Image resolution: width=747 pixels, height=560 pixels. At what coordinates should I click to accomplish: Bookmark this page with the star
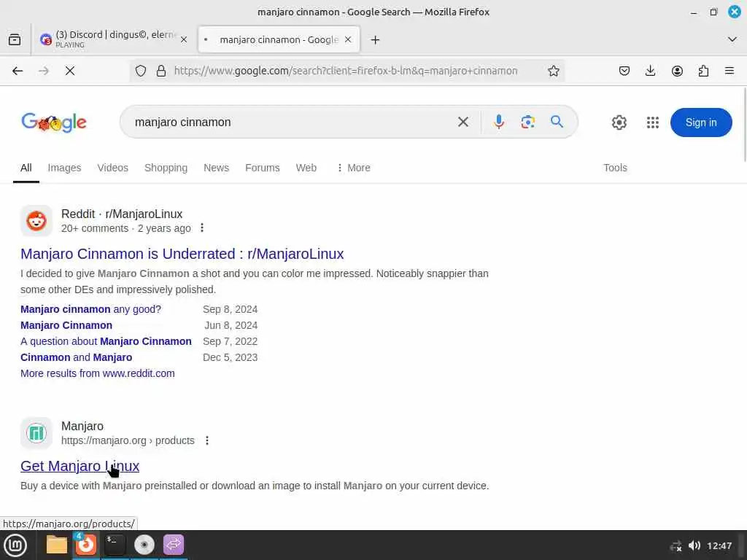tap(553, 71)
